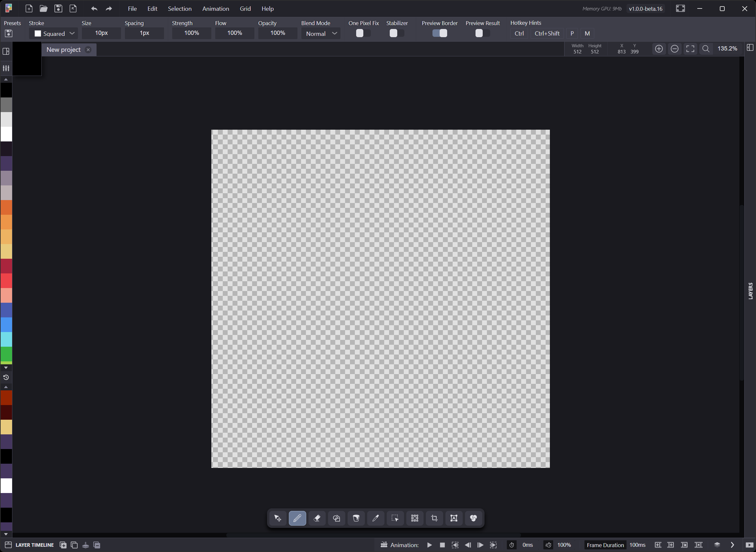Select the Eraser tool
Screen dimensions: 756x552
317,518
